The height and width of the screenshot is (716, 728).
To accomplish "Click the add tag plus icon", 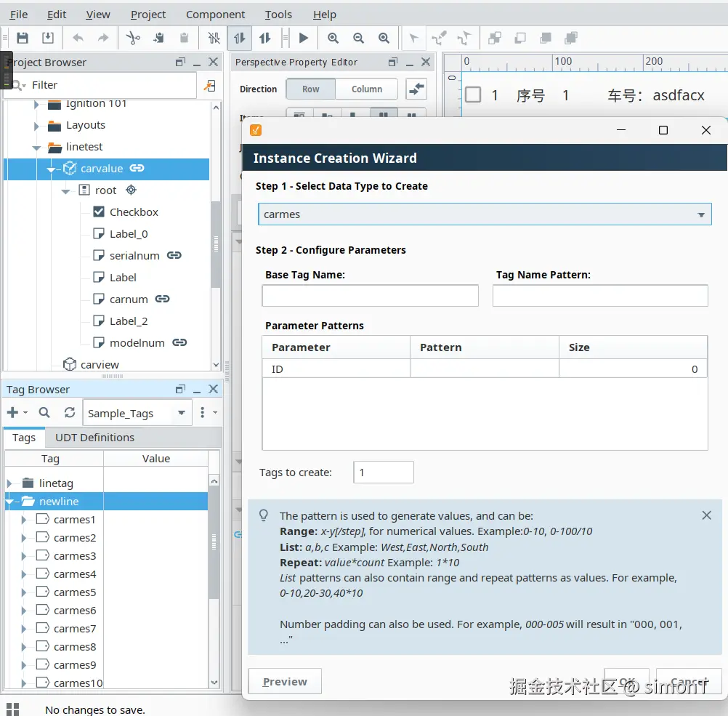I will coord(13,412).
